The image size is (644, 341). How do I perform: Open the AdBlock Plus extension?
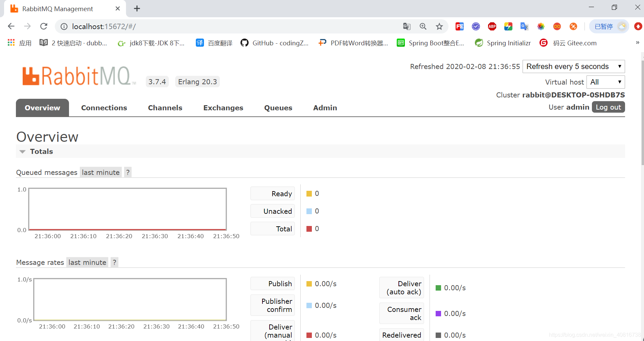(x=492, y=26)
